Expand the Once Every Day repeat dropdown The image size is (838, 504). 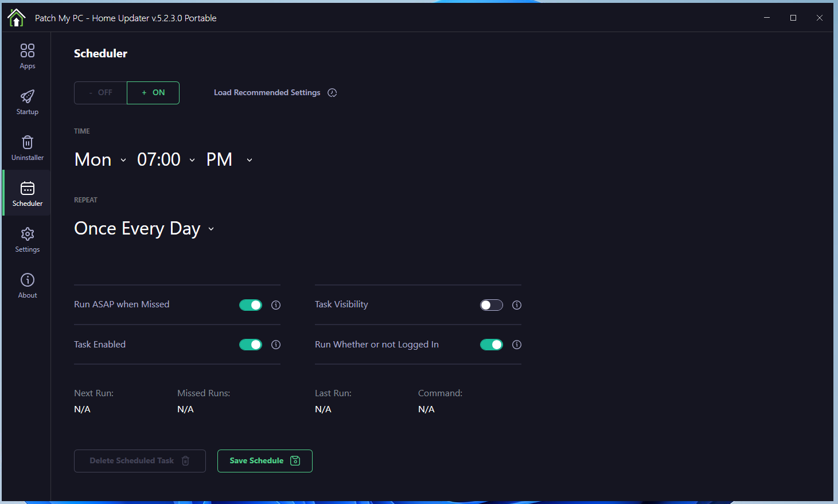pos(144,229)
